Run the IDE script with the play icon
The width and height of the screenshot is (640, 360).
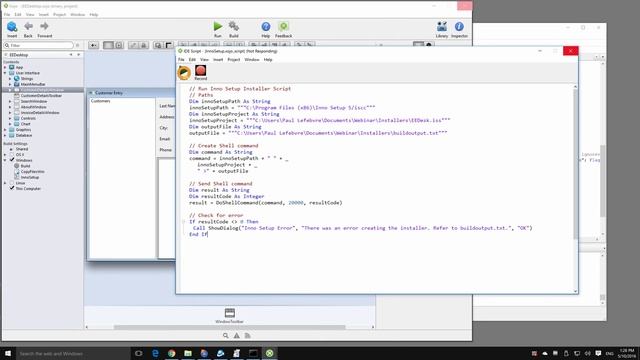tap(184, 73)
